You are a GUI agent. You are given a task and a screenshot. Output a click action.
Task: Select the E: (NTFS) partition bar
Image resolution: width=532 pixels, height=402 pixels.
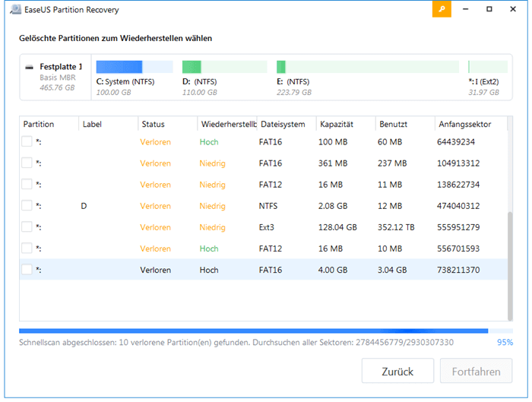(x=368, y=67)
